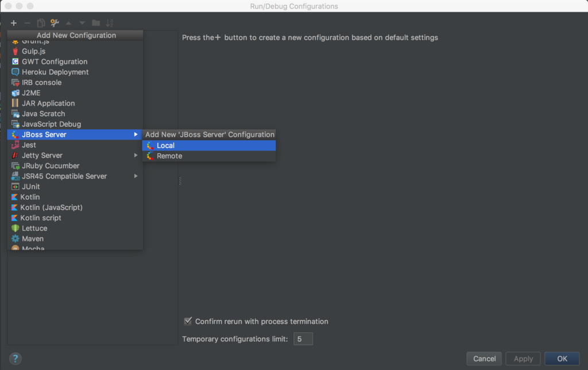Click the JAR Application icon
This screenshot has height=370, width=588.
tap(15, 103)
